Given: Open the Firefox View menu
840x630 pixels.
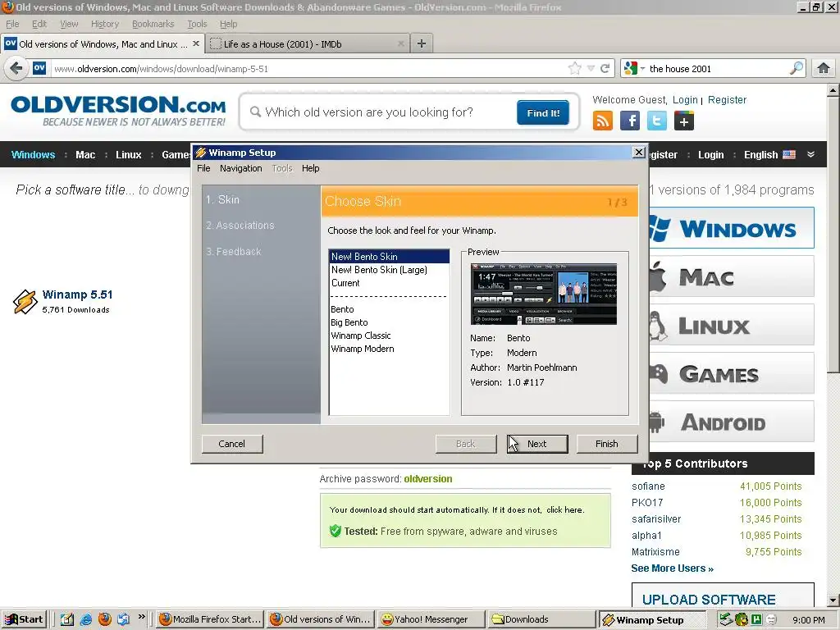Looking at the screenshot, I should tap(69, 24).
